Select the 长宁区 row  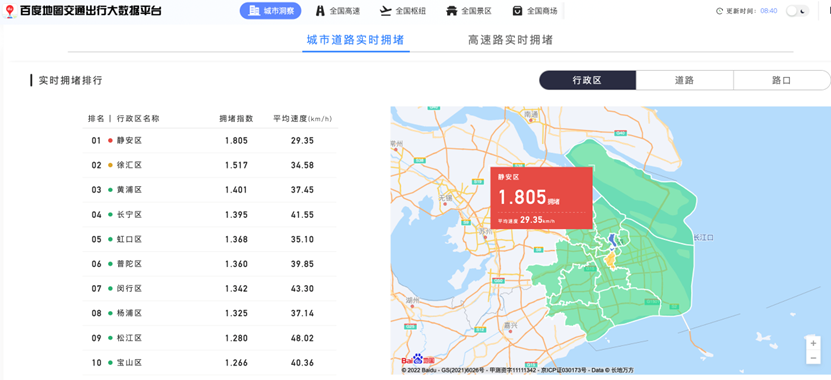point(210,215)
